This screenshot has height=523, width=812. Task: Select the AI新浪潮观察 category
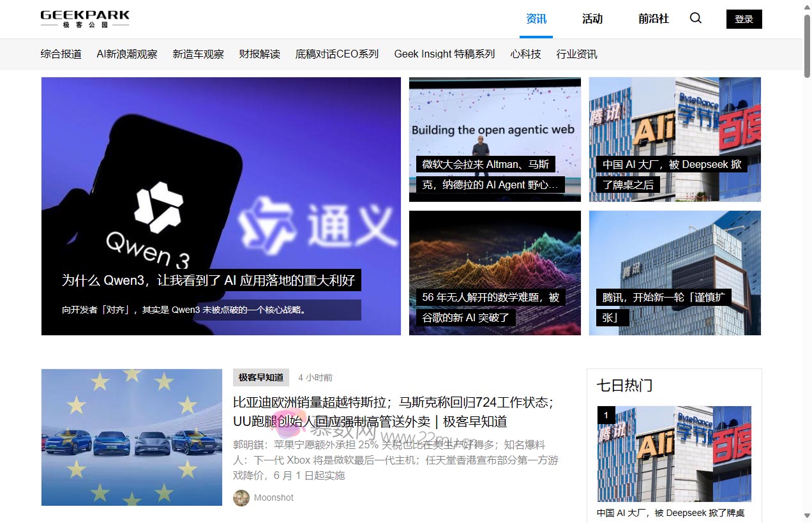click(127, 54)
